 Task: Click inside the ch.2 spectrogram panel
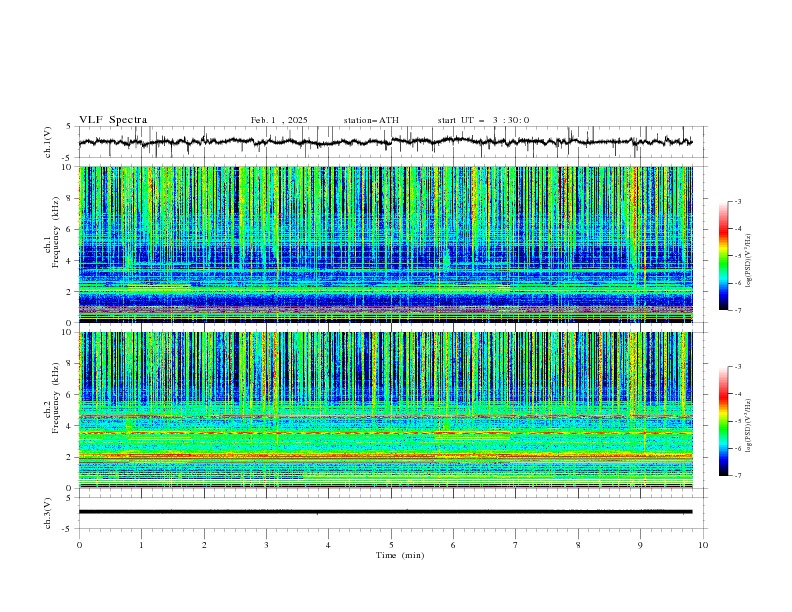click(x=385, y=410)
